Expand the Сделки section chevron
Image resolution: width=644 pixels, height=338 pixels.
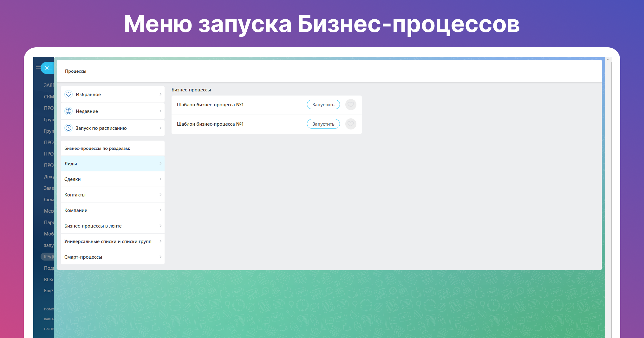(160, 179)
